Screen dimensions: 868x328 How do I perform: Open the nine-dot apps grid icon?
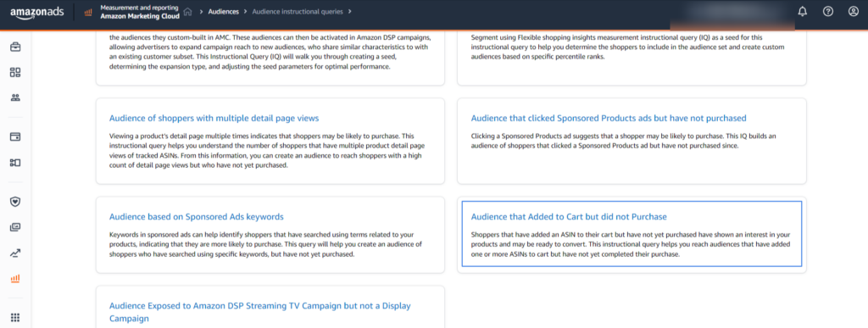tap(15, 318)
